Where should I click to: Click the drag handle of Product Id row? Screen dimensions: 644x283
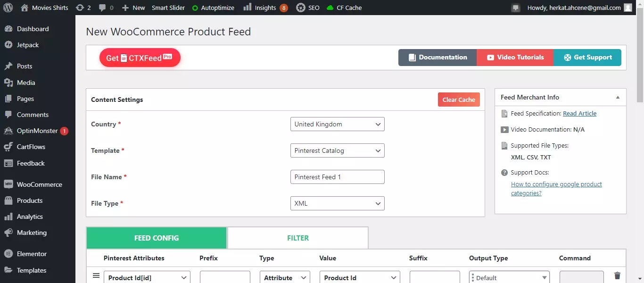[x=96, y=276]
